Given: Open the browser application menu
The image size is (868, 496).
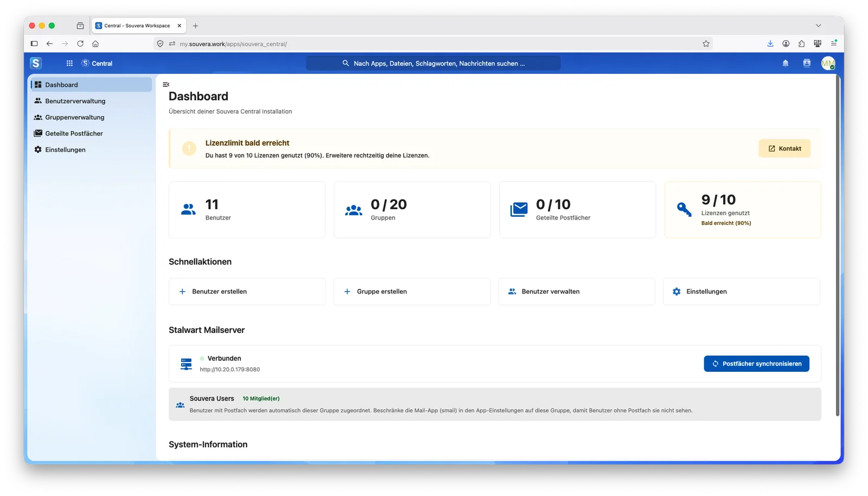Looking at the screenshot, I should point(834,44).
